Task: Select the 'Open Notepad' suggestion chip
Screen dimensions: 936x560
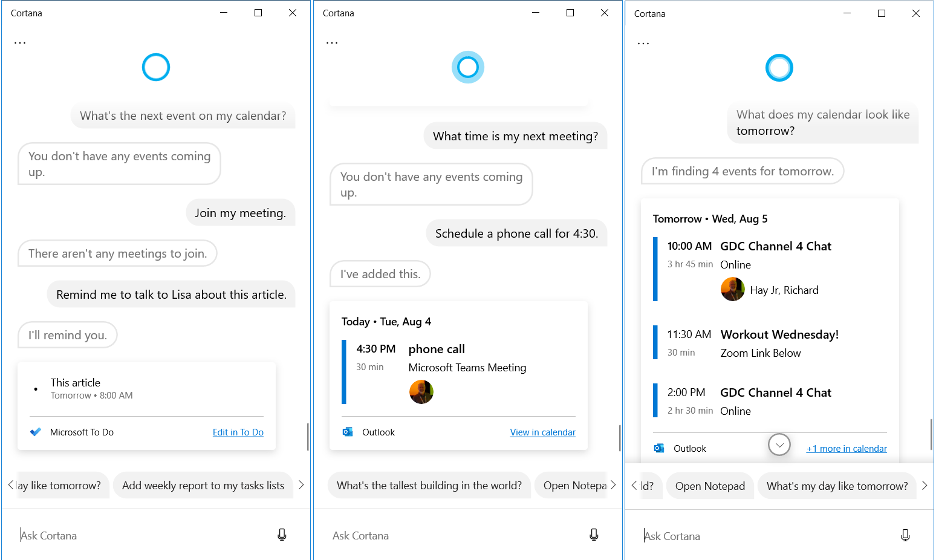Action: click(710, 486)
